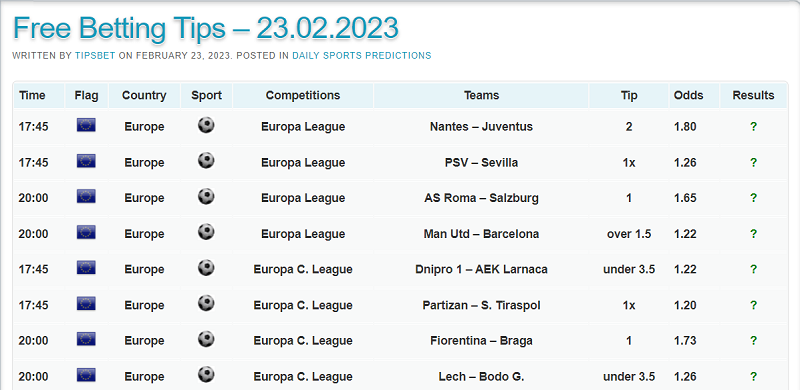This screenshot has width=800, height=390.
Task: Click the result question mark for Man Utd – Barcelona
Action: pyautogui.click(x=753, y=234)
